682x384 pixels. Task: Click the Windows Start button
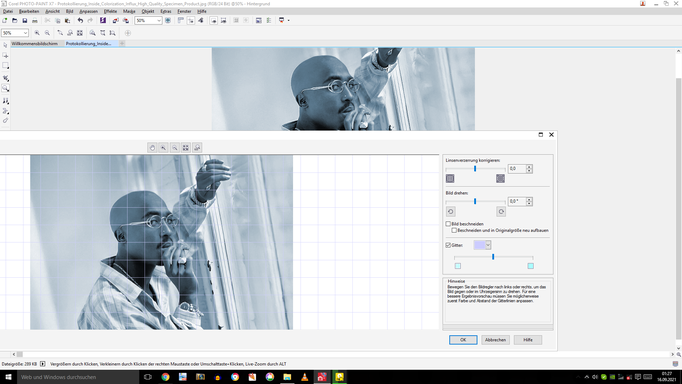pyautogui.click(x=8, y=377)
